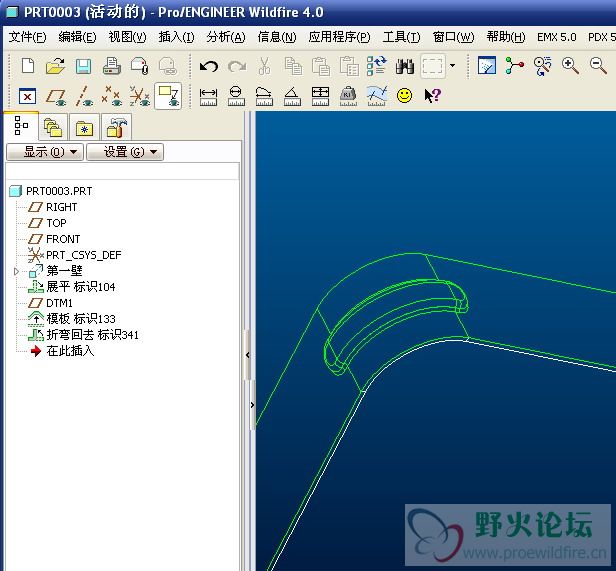The height and width of the screenshot is (571, 616).
Task: Click the area measure icon
Action: click(320, 97)
